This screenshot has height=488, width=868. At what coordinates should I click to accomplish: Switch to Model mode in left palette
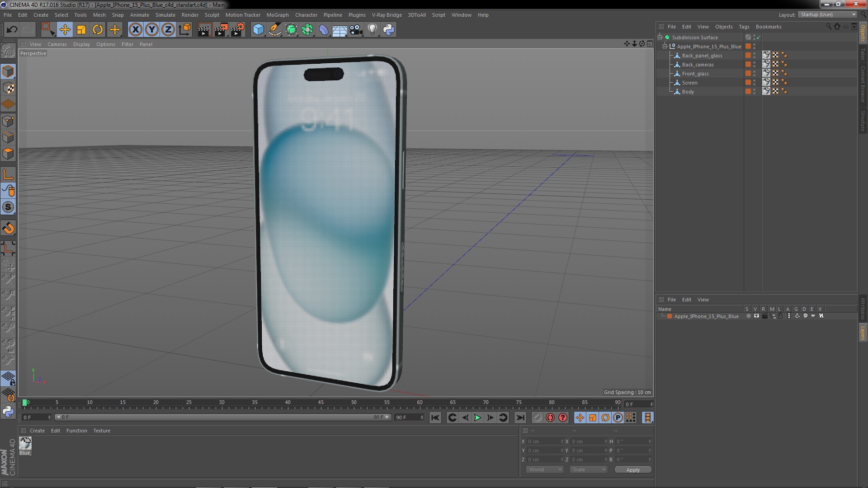(8, 71)
